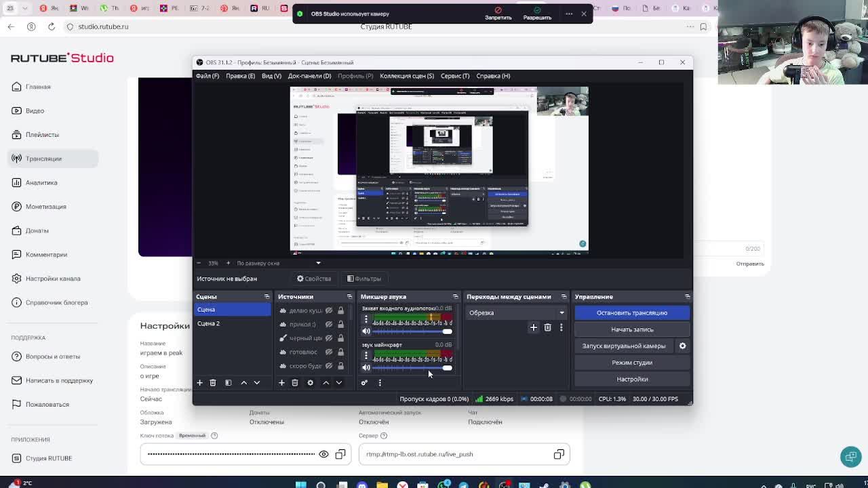The image size is (868, 488).
Task: Zoom out the OBS preview
Action: point(199,263)
